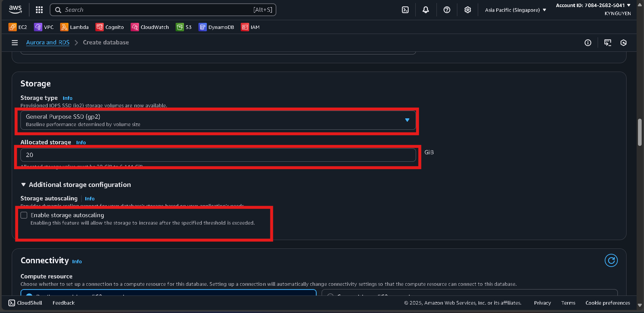This screenshot has width=644, height=313.
Task: Open the EC2 console from favorites bar
Action: tap(17, 27)
